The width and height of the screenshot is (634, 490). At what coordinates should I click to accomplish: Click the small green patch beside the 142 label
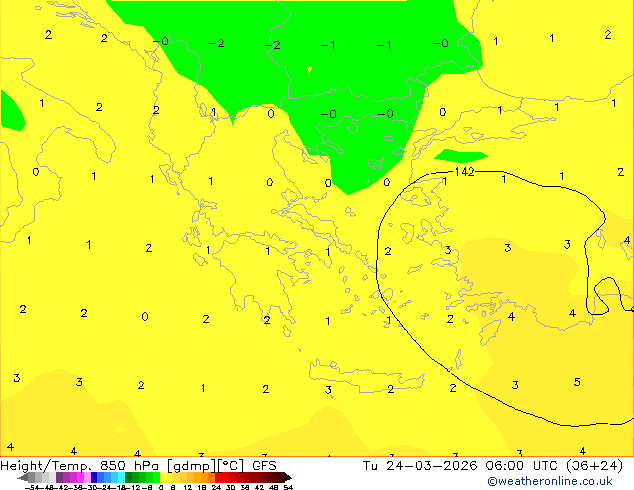click(461, 156)
